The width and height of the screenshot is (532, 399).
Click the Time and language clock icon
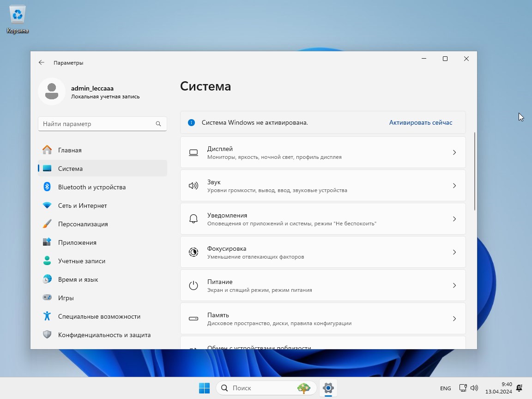pyautogui.click(x=47, y=279)
